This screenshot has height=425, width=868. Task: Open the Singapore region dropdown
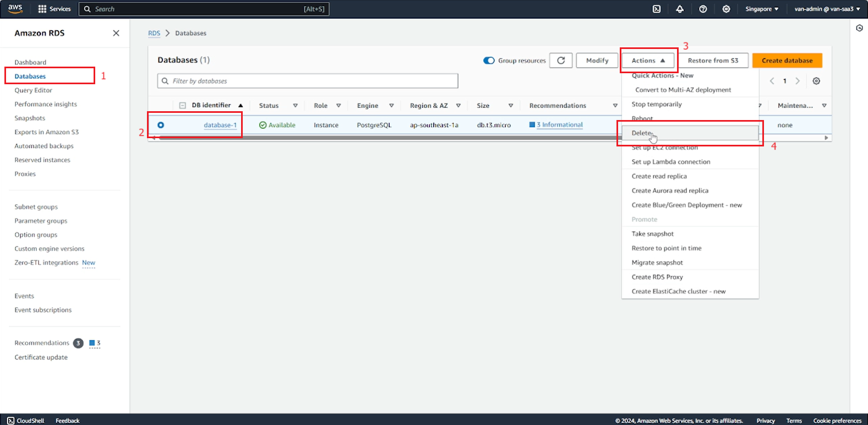(762, 9)
